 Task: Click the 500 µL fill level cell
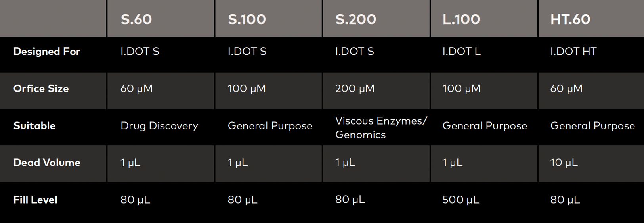pyautogui.click(x=461, y=200)
